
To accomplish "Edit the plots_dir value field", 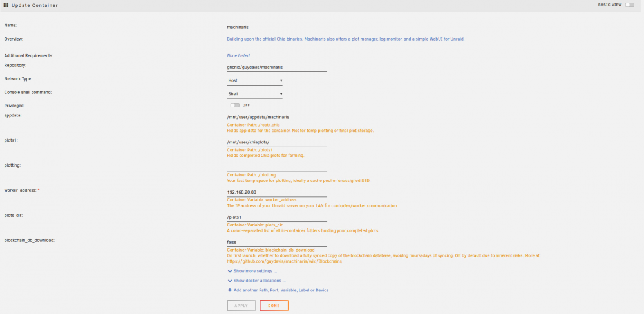I will coord(277,217).
